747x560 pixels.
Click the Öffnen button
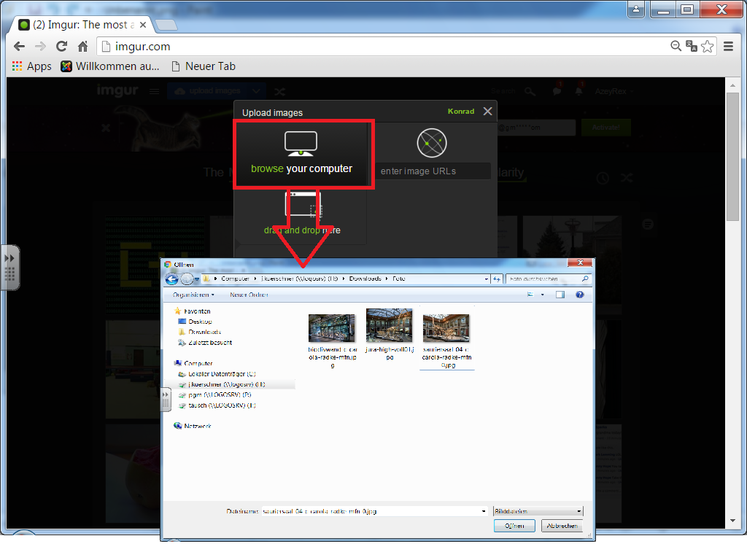pos(514,526)
